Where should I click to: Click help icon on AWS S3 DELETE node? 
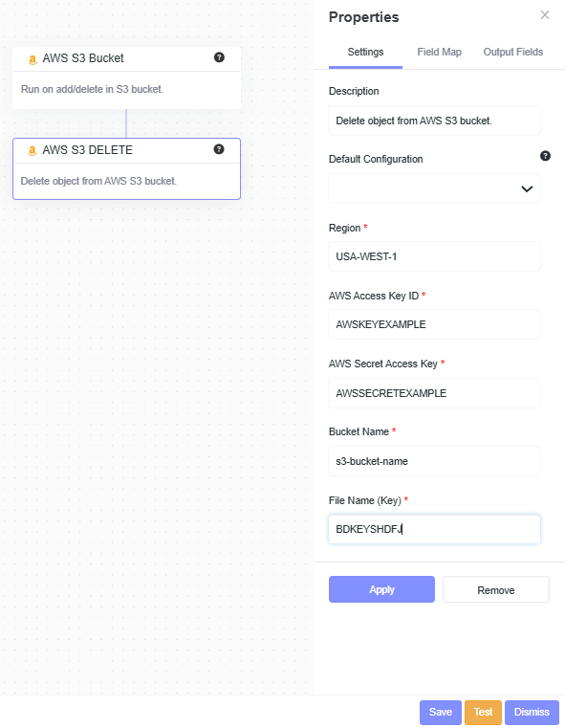[219, 149]
